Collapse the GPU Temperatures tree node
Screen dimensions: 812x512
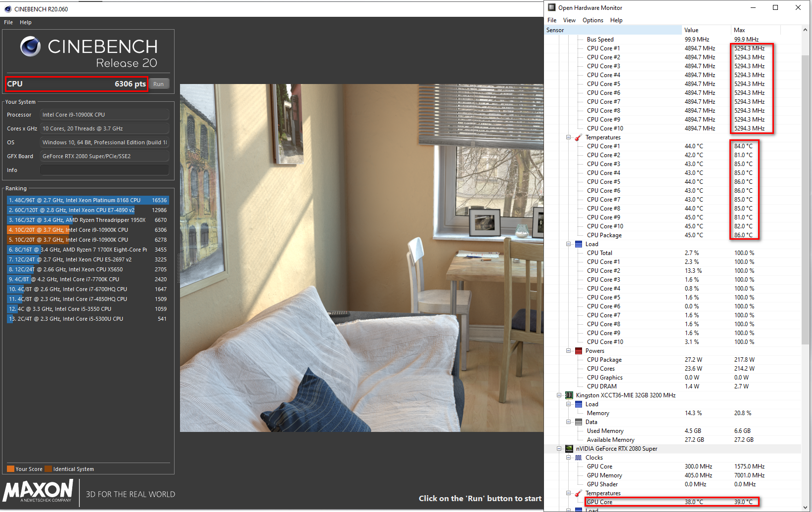(x=569, y=493)
